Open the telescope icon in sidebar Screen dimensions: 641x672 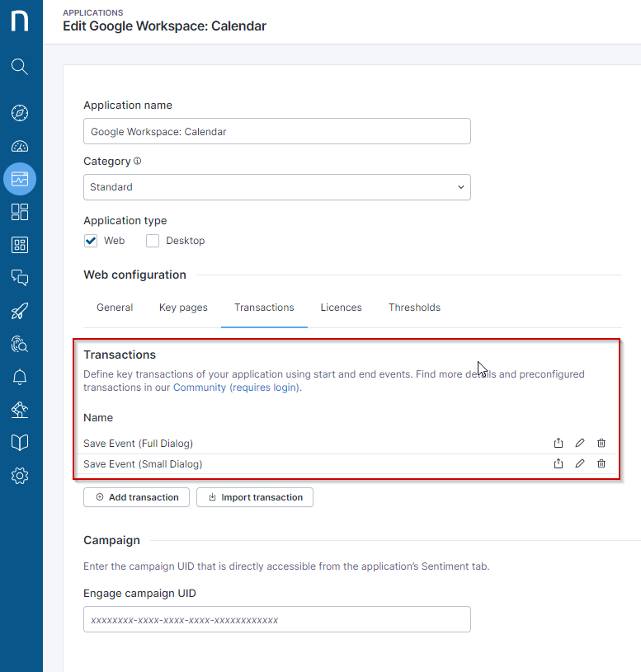pyautogui.click(x=20, y=410)
